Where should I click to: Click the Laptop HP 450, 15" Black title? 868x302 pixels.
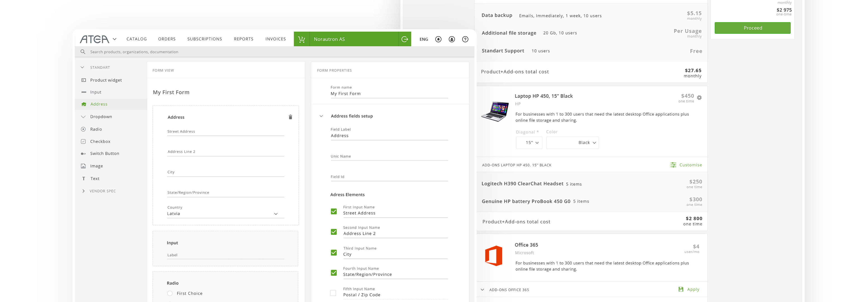point(543,96)
